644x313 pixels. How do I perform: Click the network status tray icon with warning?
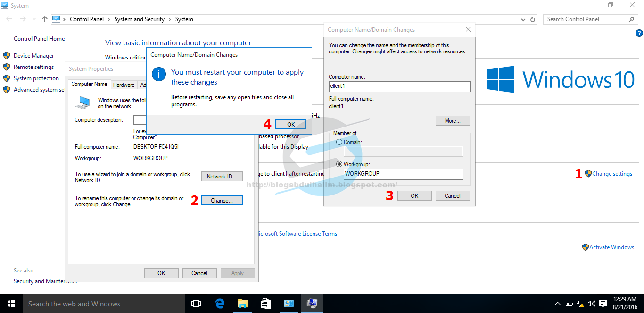(579, 304)
